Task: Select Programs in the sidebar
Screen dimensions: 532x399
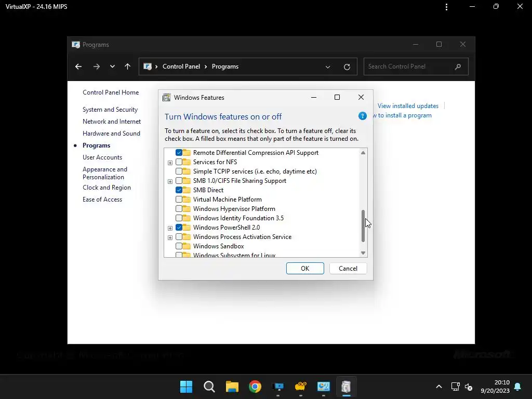Action: (x=96, y=145)
